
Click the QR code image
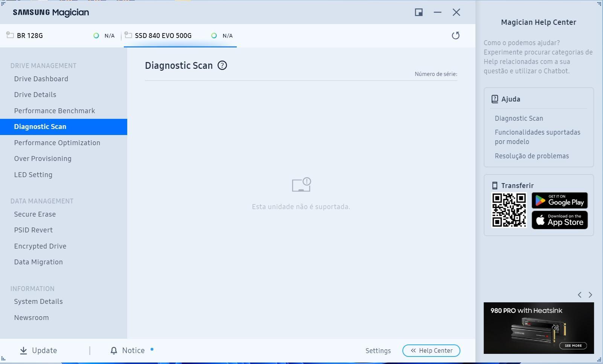509,210
